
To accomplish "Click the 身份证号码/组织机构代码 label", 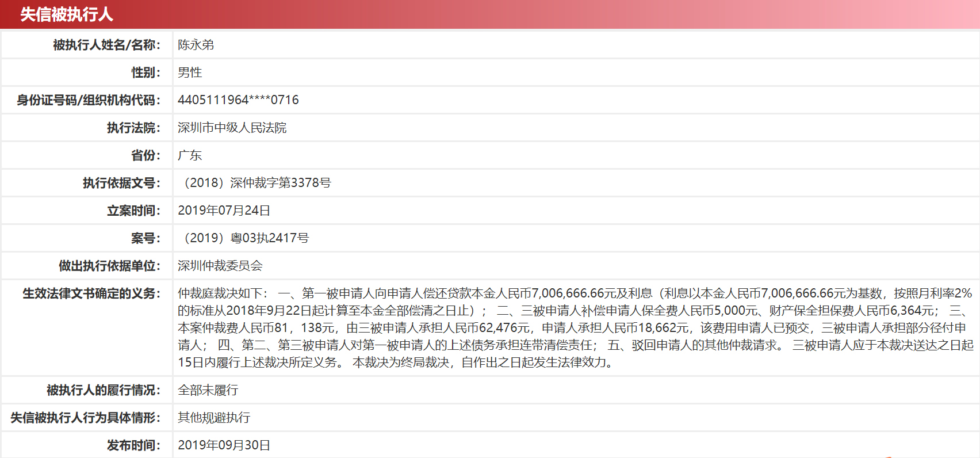I will click(89, 100).
